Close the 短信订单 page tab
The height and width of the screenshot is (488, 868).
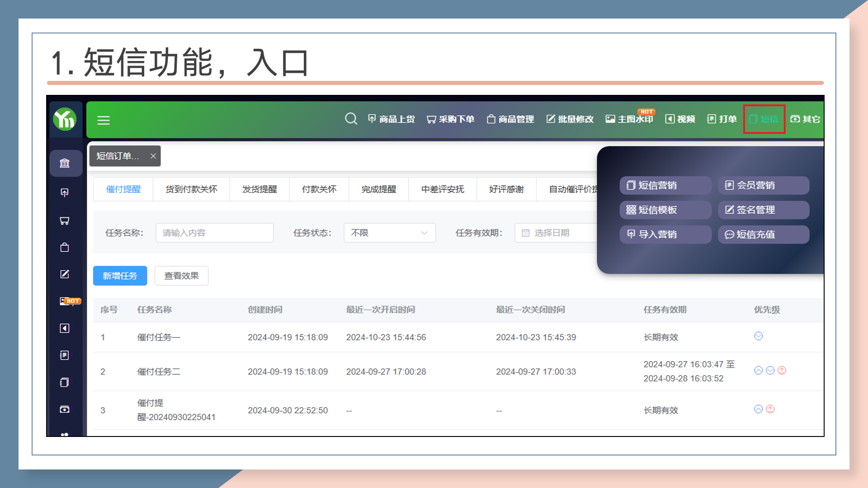pyautogui.click(x=153, y=156)
